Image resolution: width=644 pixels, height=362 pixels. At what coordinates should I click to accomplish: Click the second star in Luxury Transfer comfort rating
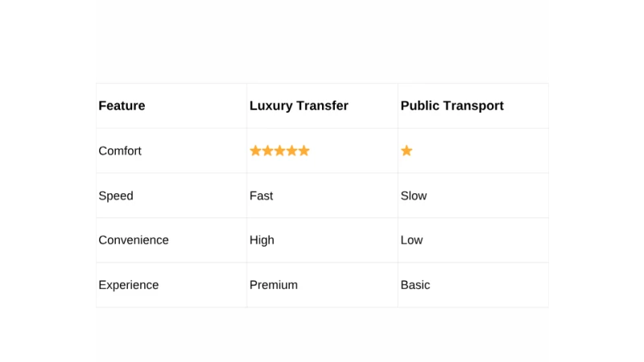(x=267, y=150)
